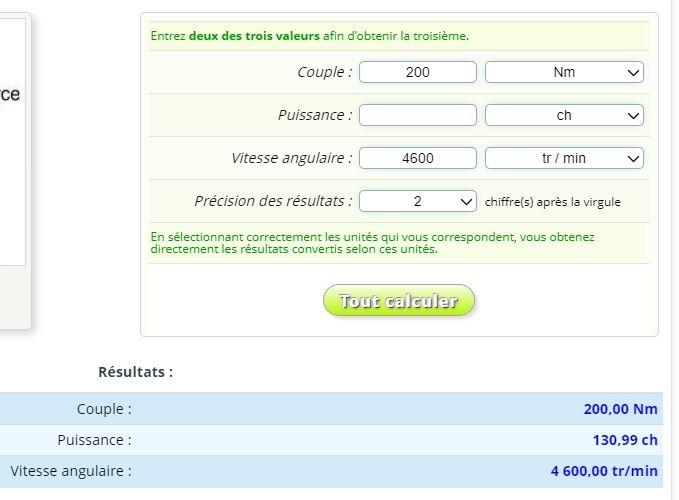Open the ch power unit dropdown
Screen dimensions: 679x500
pos(564,115)
